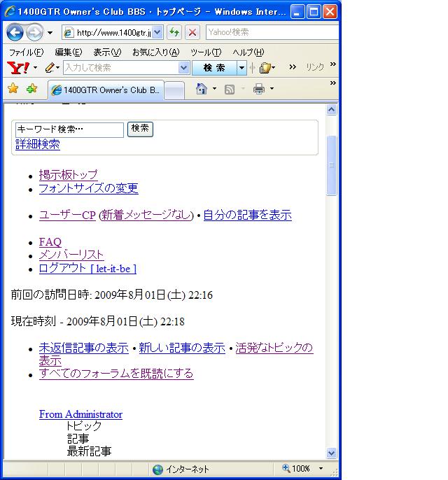Open the お気に入り(A) menu
This screenshot has height=480, width=448.
pos(155,52)
